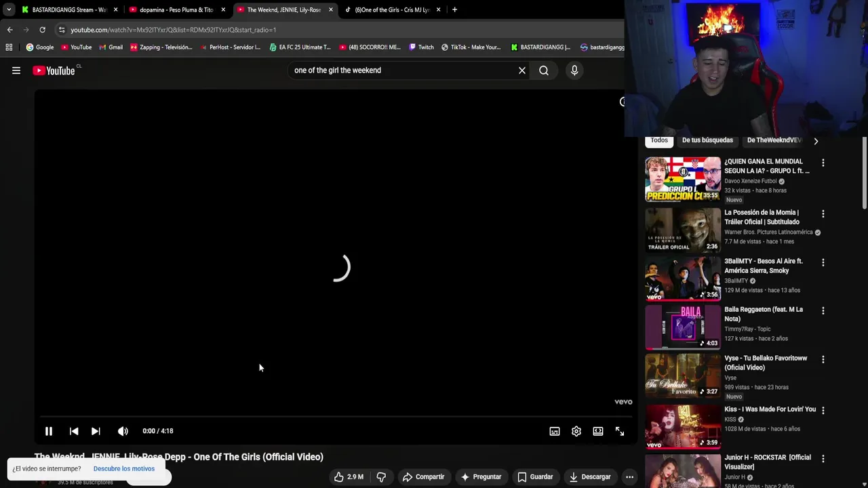Open PerHost Servidor bookmark

(230, 47)
